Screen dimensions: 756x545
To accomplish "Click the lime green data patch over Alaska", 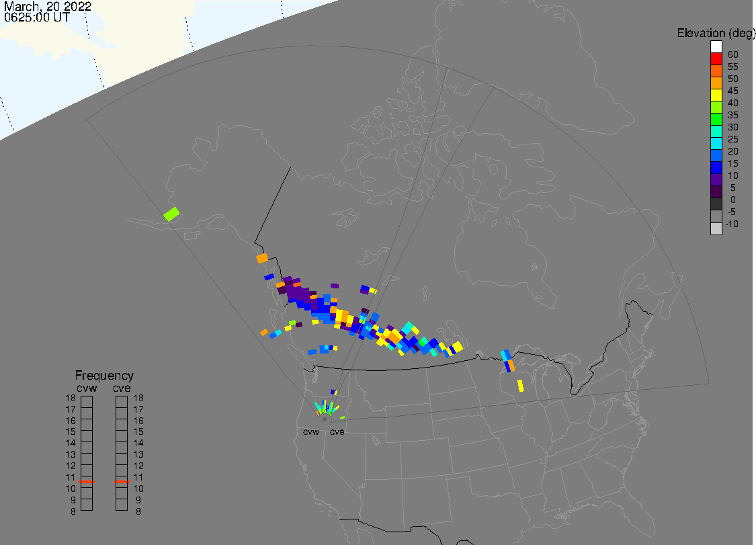I will point(171,214).
